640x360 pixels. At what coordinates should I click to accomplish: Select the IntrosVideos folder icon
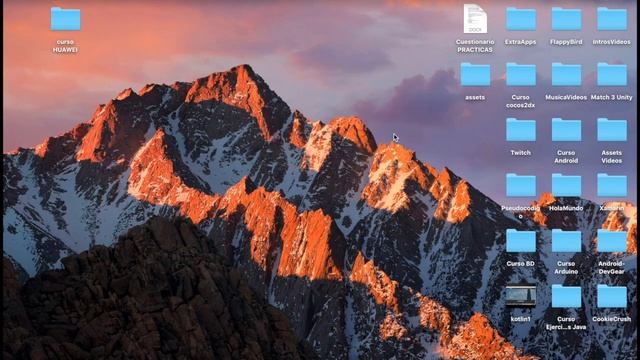point(612,19)
